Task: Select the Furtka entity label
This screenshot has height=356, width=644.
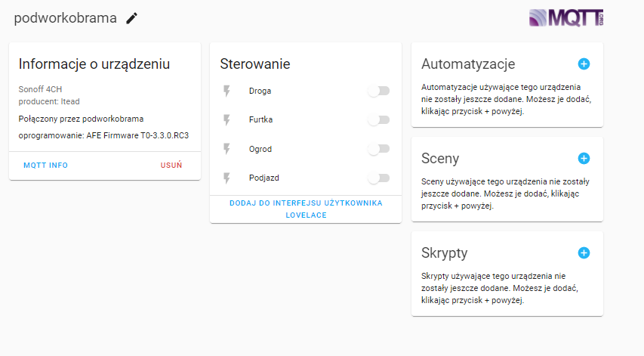Action: (x=260, y=119)
